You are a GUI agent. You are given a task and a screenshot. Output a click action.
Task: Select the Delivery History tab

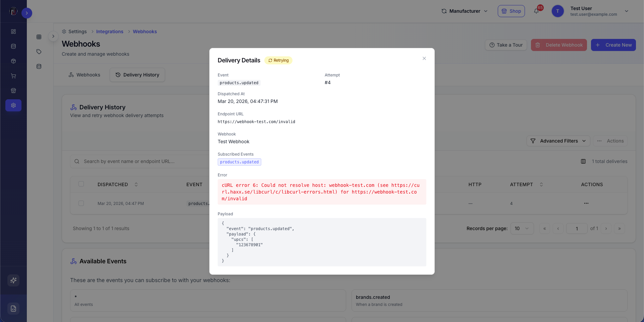tap(137, 75)
